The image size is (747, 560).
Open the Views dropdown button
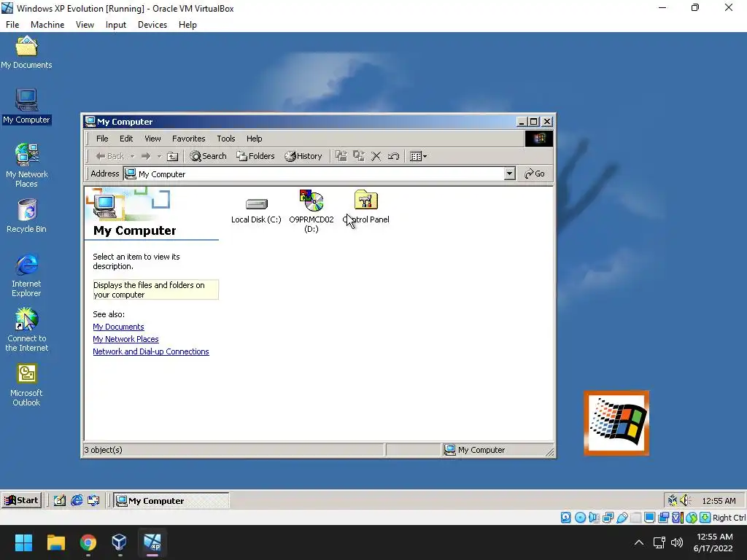pos(418,156)
